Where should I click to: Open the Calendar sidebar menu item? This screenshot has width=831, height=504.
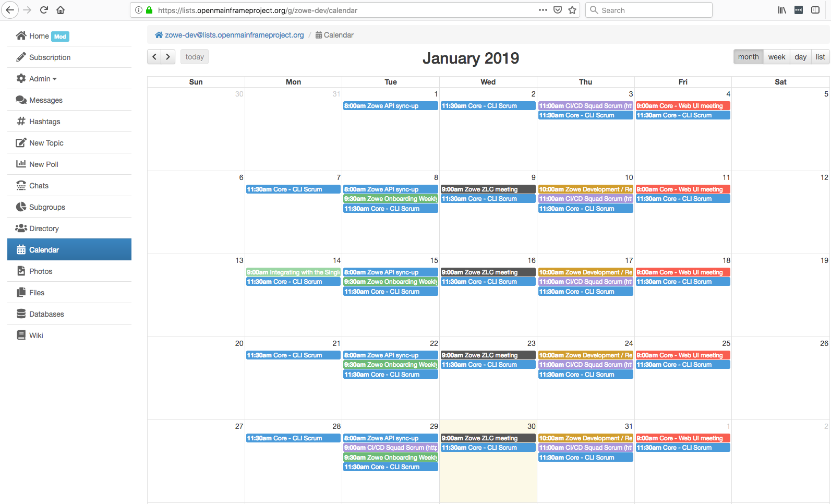(69, 249)
